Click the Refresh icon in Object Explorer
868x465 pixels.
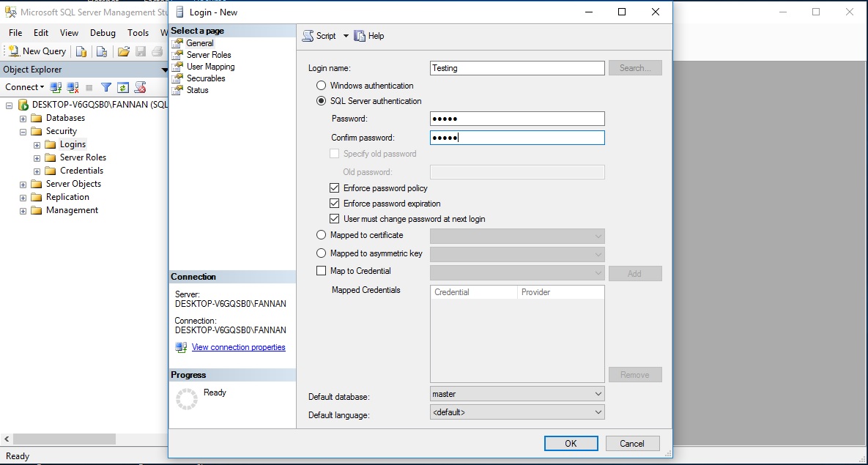(x=123, y=87)
